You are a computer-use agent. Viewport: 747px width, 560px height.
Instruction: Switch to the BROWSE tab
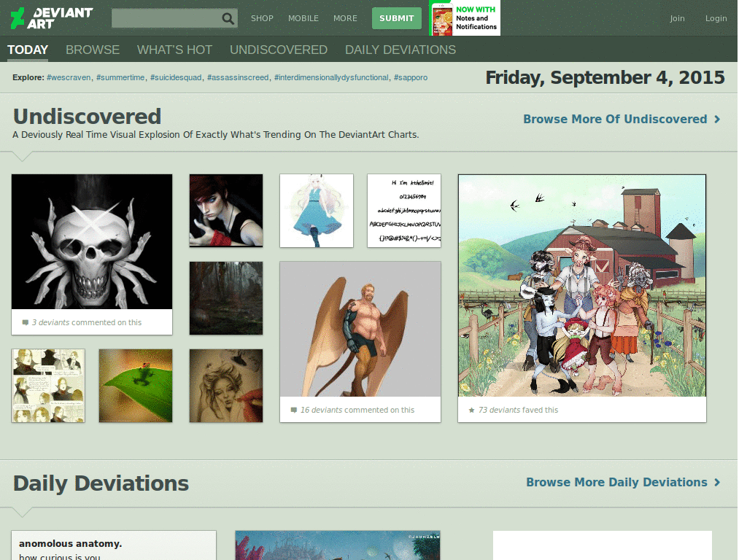93,50
